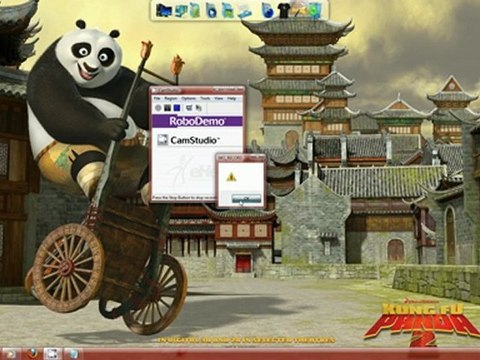Click the green circle icon in the dock
This screenshot has width=480, height=360.
314,10
